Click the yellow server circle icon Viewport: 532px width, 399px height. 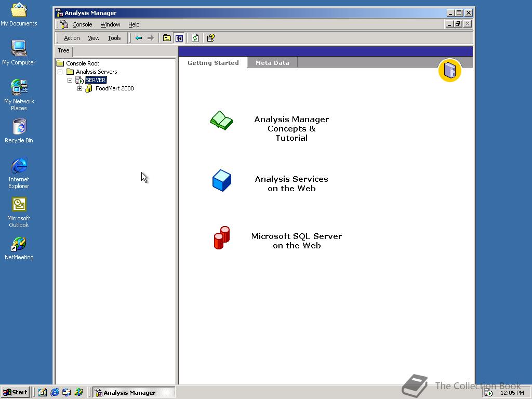click(x=449, y=71)
